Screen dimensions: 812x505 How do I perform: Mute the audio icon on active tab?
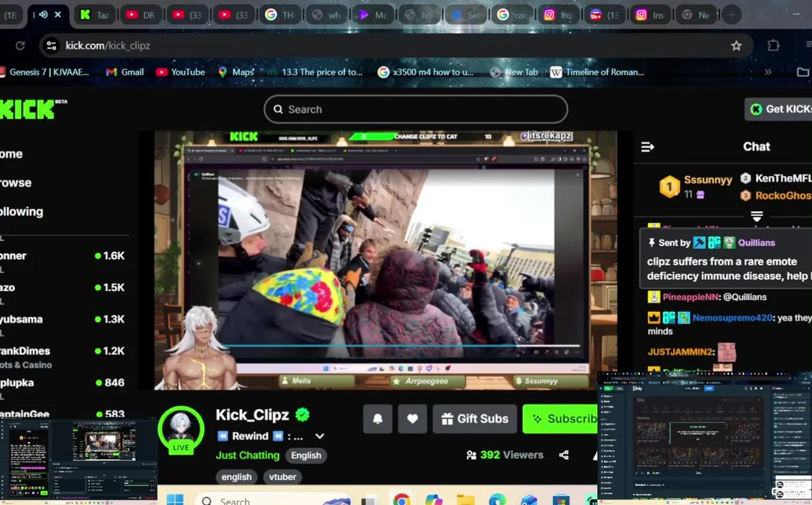coord(44,15)
